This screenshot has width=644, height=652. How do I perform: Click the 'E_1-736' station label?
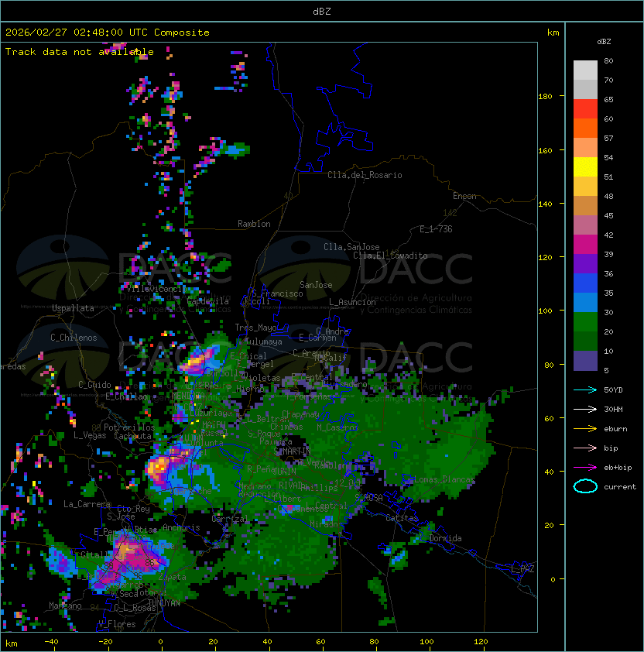point(436,229)
